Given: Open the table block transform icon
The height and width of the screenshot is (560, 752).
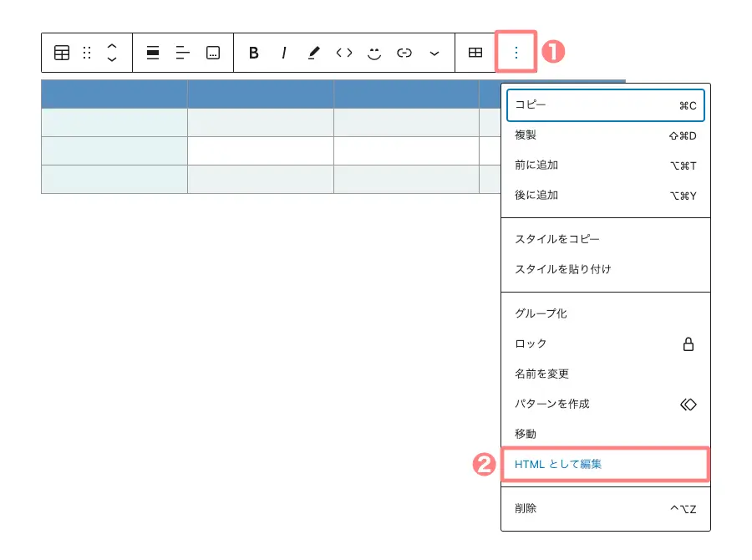Looking at the screenshot, I should (62, 53).
